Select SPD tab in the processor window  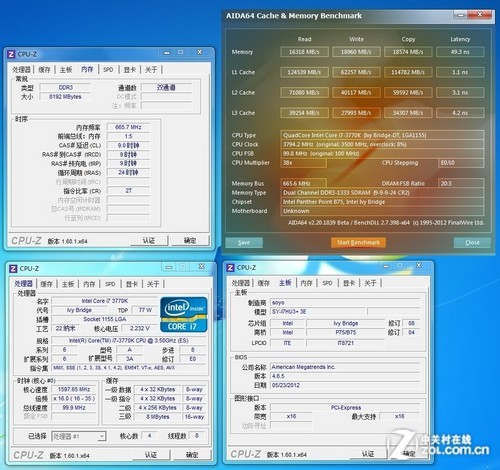click(110, 284)
